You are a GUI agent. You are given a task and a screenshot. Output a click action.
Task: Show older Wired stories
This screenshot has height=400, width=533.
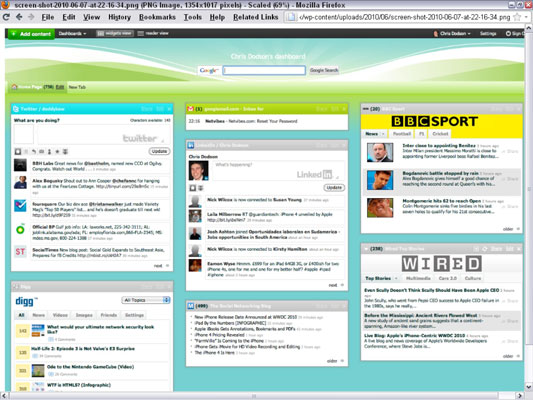(x=511, y=356)
